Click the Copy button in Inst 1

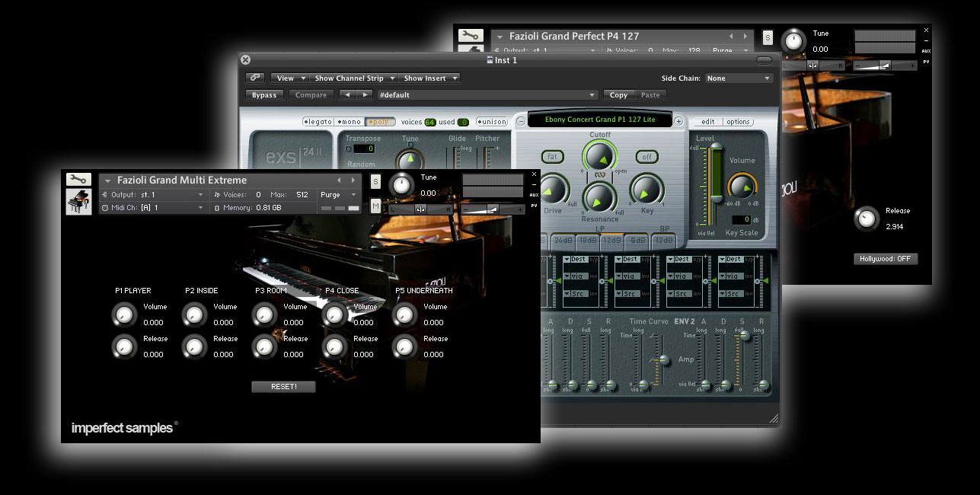coord(618,95)
